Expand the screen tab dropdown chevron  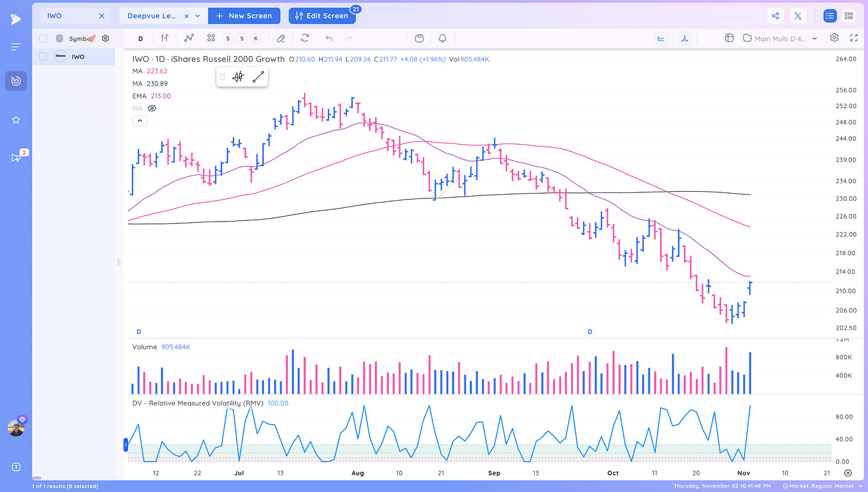click(x=198, y=16)
